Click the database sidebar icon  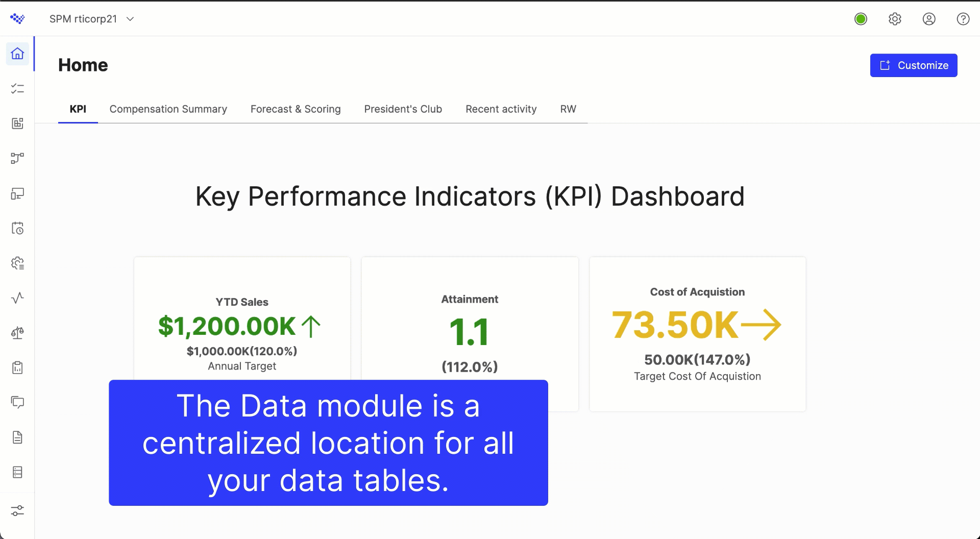click(17, 472)
